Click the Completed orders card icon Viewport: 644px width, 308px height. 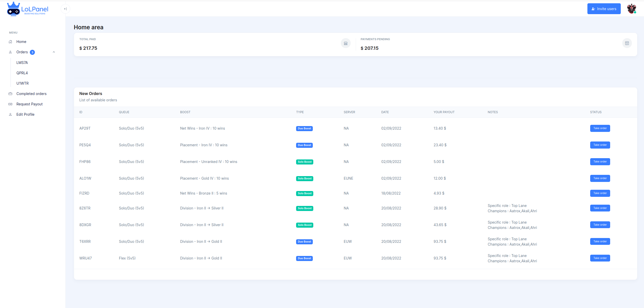[10, 94]
